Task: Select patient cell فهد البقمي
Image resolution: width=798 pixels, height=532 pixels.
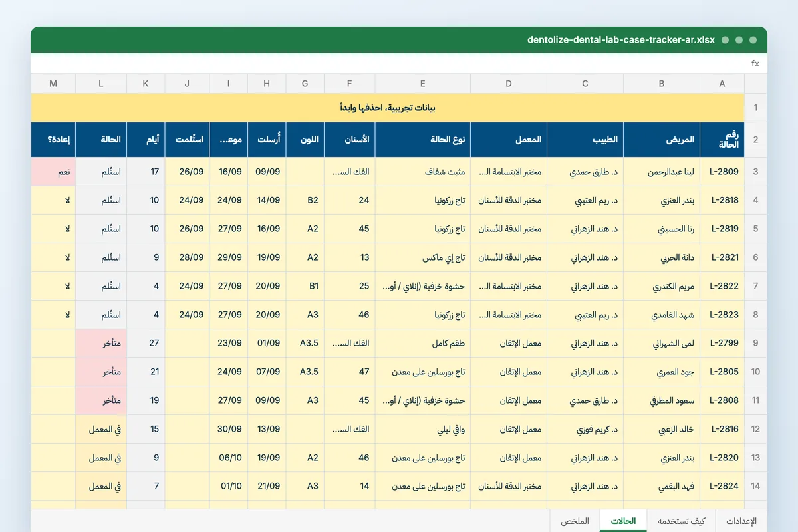Action: [x=662, y=486]
